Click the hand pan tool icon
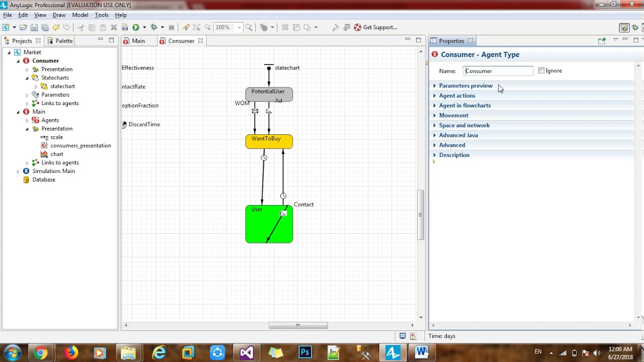644x362 pixels. pyautogui.click(x=264, y=27)
